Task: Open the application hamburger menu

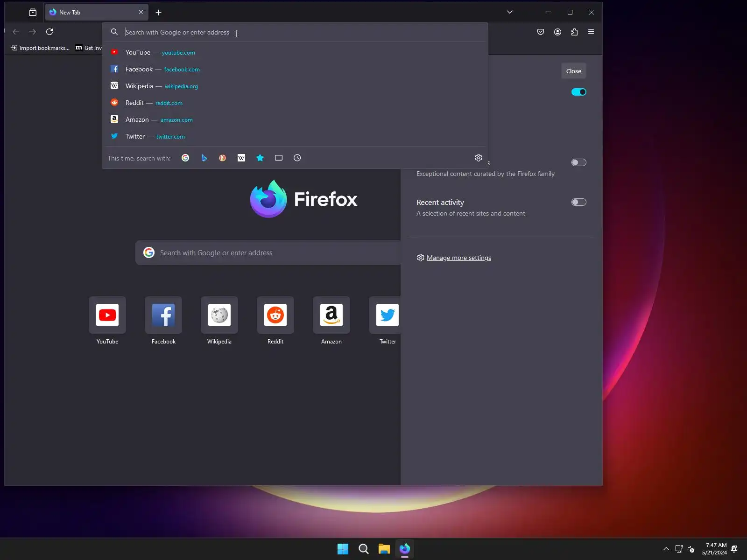Action: click(591, 32)
